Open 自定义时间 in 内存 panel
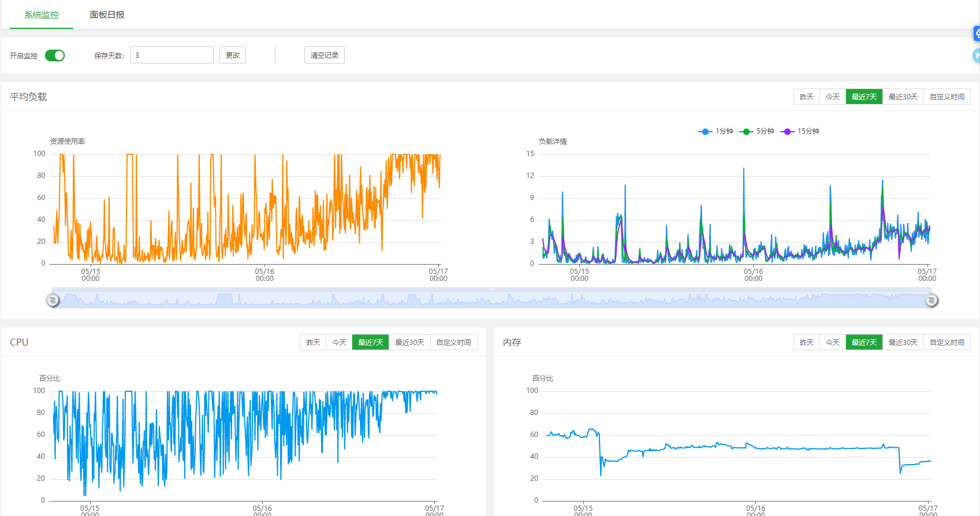Screen dimensions: 980x516 pyautogui.click(x=947, y=342)
